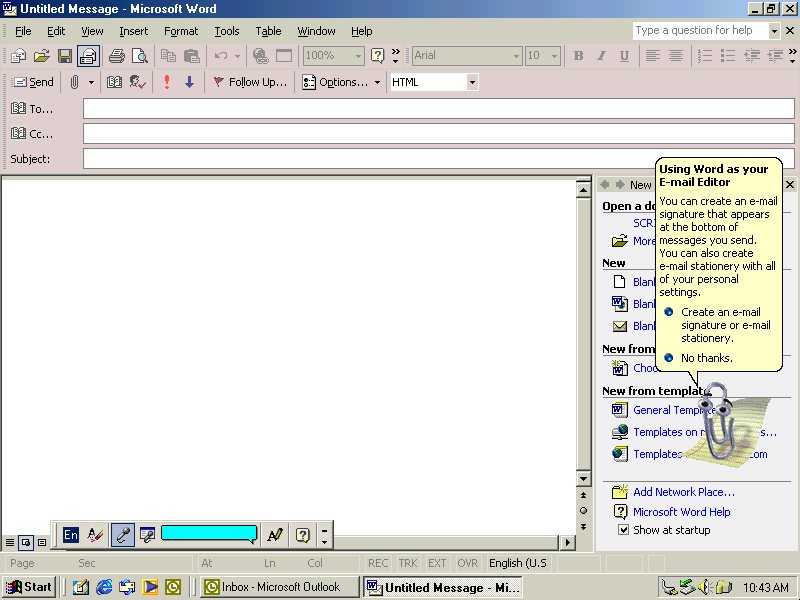800x600 pixels.
Task: Launch Windows Media Player from Quick Launch
Action: (x=150, y=587)
